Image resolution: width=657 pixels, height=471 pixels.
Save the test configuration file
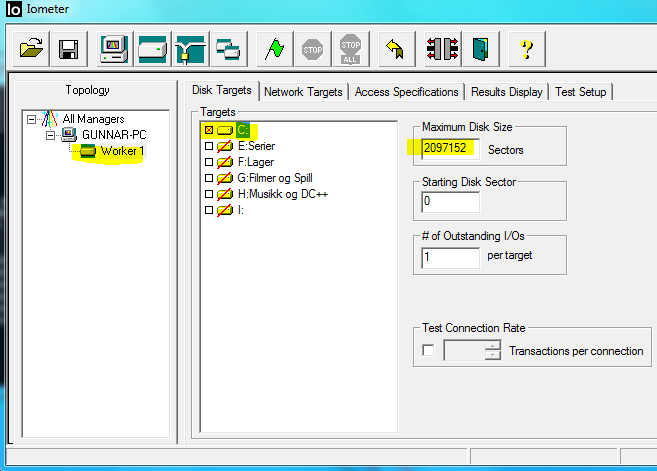[x=69, y=49]
